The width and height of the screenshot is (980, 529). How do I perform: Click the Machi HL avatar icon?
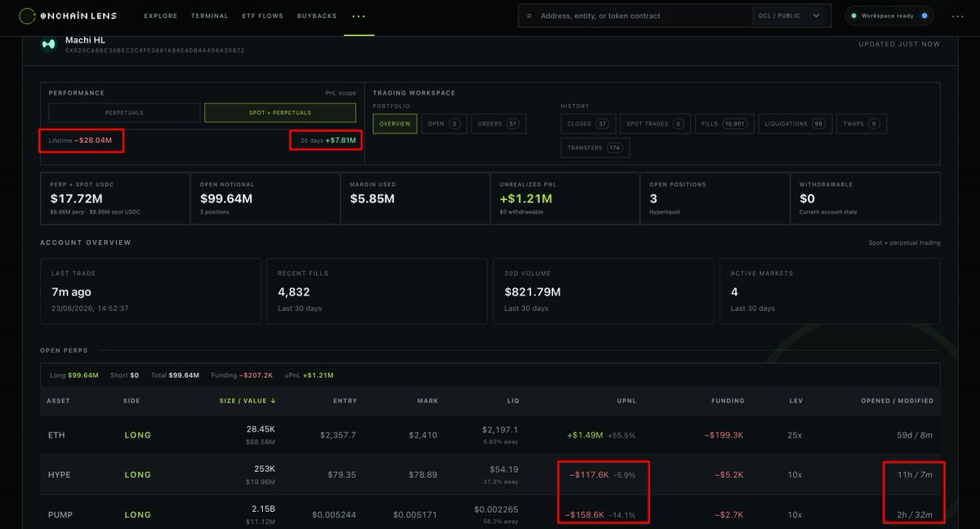click(x=48, y=44)
